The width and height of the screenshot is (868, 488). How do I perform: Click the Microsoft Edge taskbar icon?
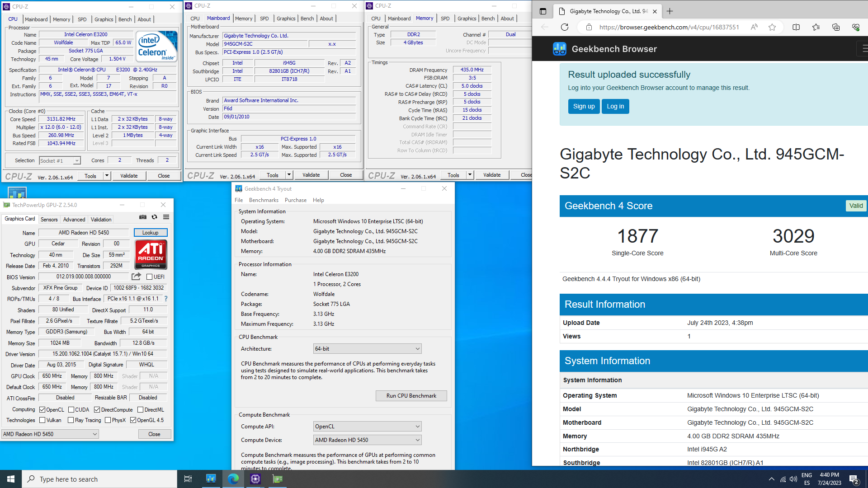point(233,479)
